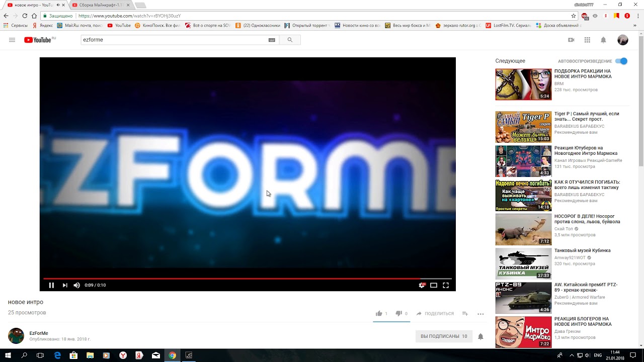
Task: Open the YouTube apps grid menu
Action: [x=587, y=40]
